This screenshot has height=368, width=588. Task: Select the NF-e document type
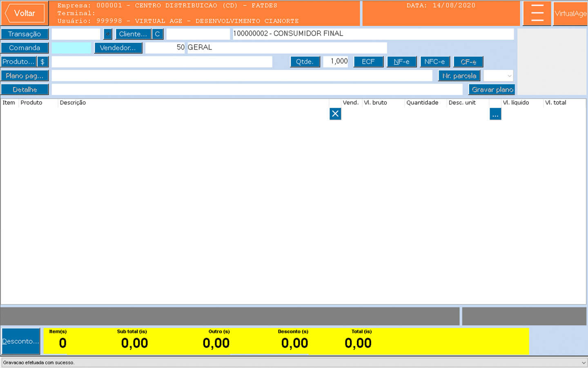[401, 62]
